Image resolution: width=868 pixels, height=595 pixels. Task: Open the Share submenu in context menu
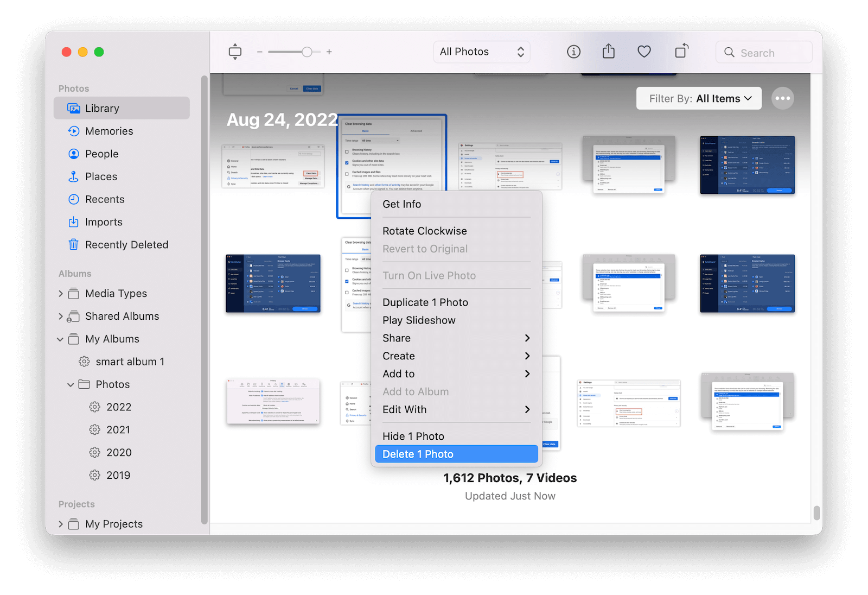point(456,338)
